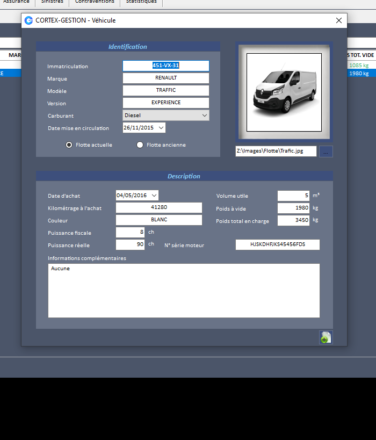Click the browse image file button
376x440 pixels.
(326, 152)
